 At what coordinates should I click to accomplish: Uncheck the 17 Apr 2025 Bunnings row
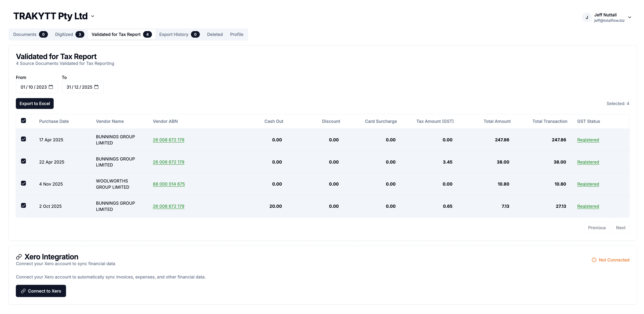[x=24, y=139]
